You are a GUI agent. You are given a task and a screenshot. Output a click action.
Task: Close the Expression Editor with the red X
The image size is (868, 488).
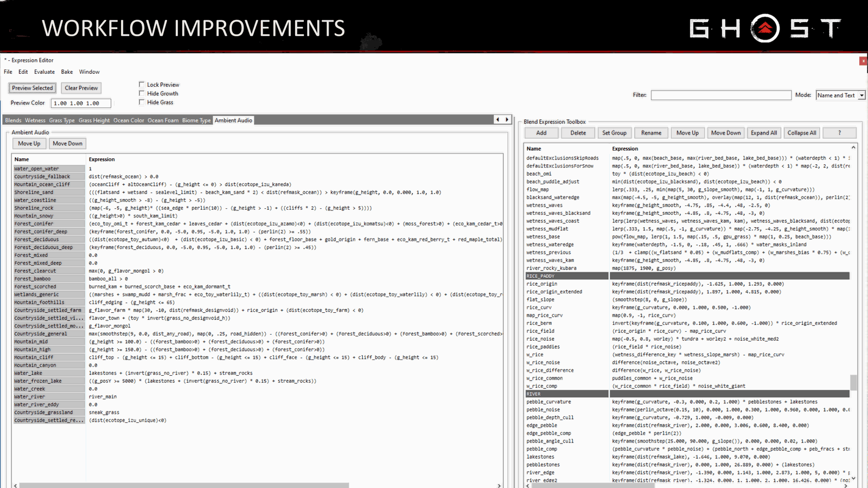pyautogui.click(x=863, y=61)
